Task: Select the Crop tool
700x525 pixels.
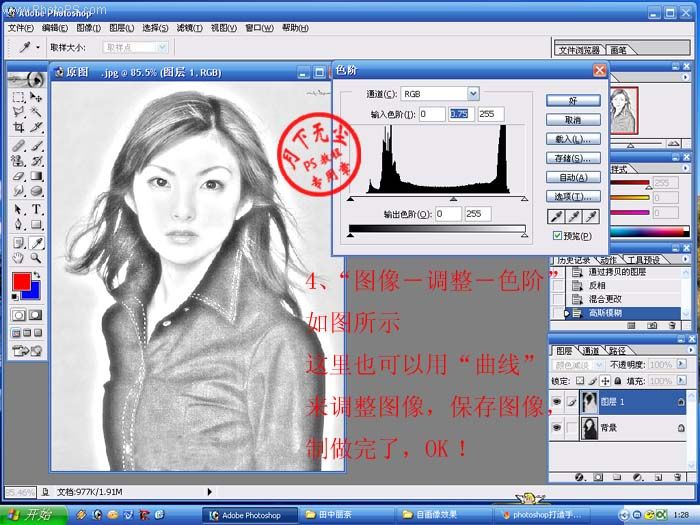Action: tap(19, 128)
